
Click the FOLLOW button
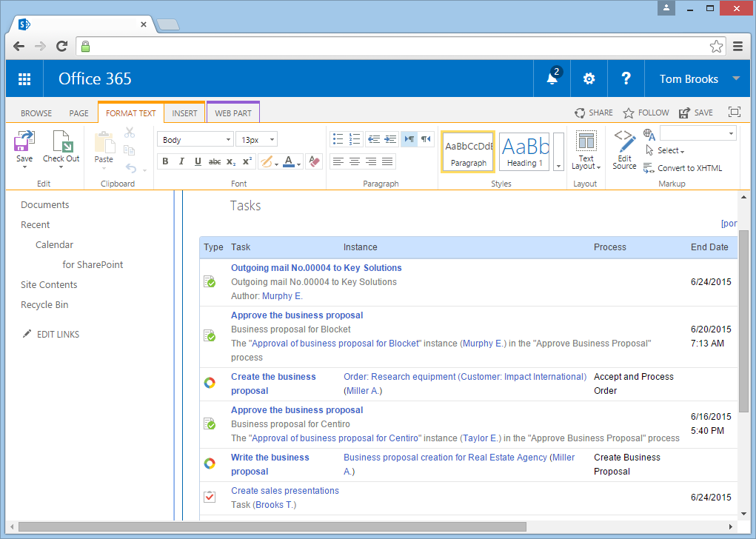click(646, 113)
